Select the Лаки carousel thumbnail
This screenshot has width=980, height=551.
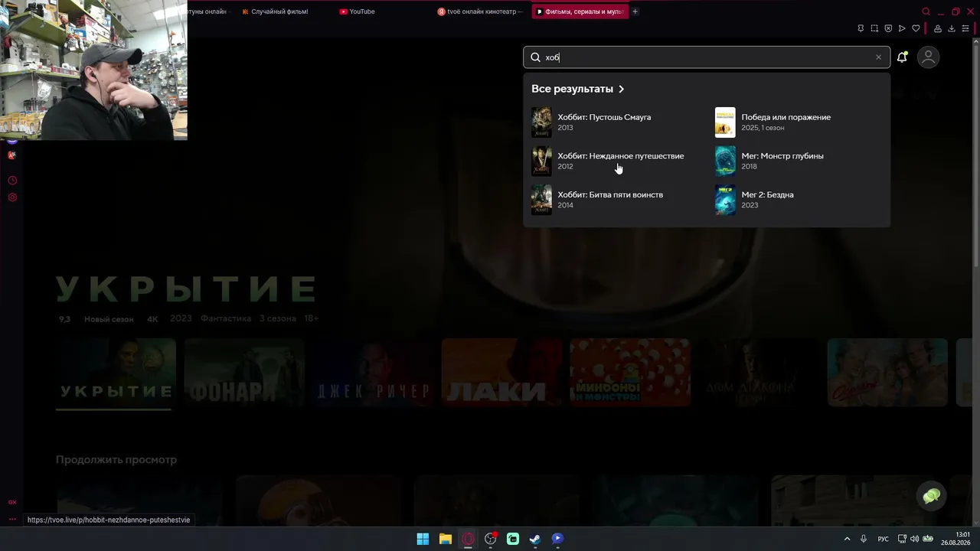pos(501,373)
